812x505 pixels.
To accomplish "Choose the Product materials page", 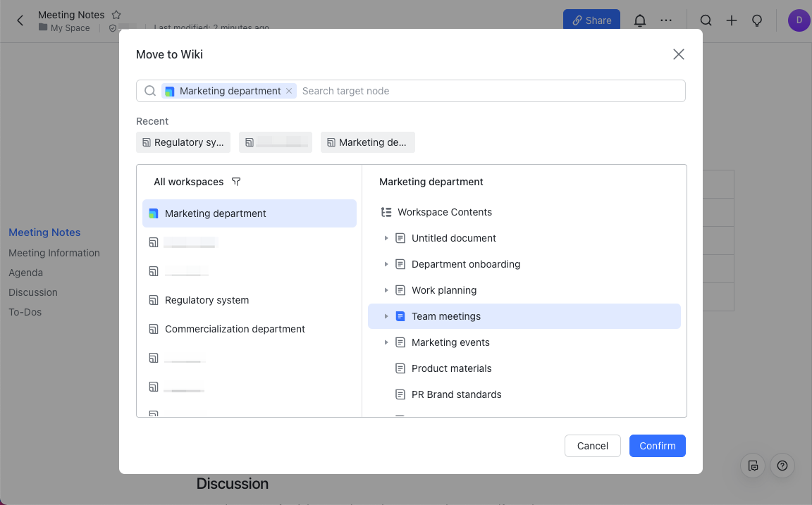I will [x=451, y=368].
